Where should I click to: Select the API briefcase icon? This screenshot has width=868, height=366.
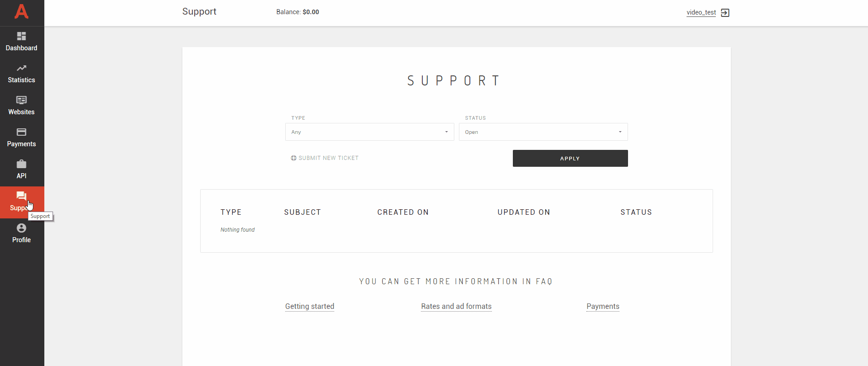21,164
